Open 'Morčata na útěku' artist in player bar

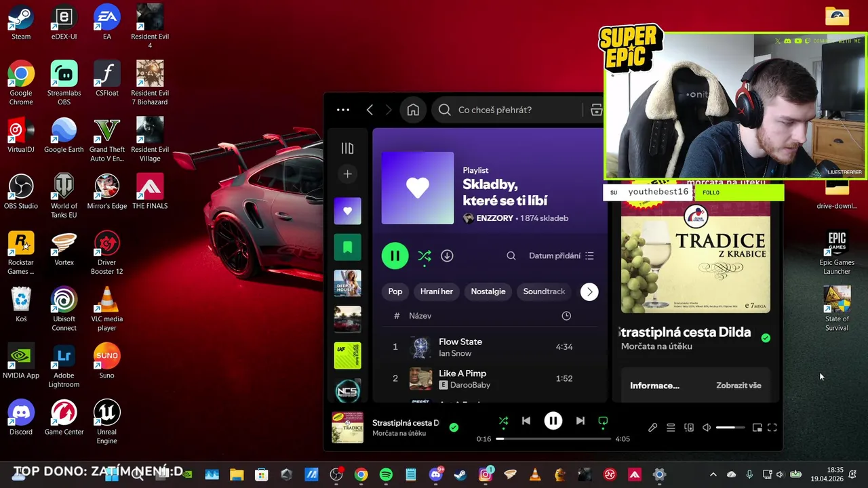[399, 433]
